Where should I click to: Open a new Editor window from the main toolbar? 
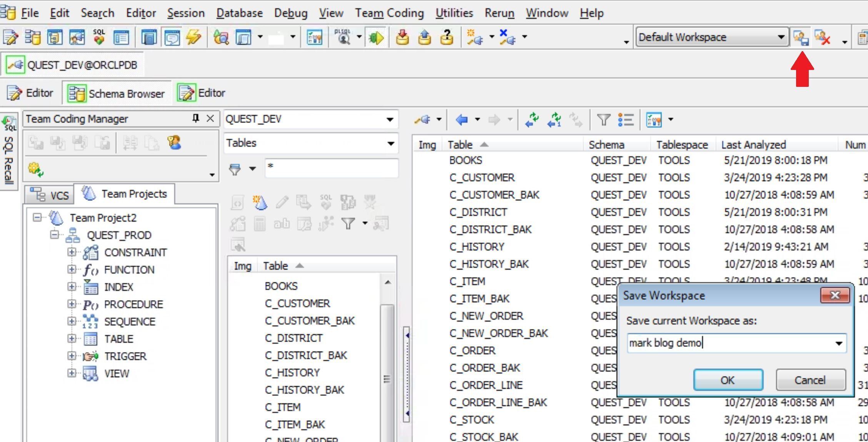[10, 37]
